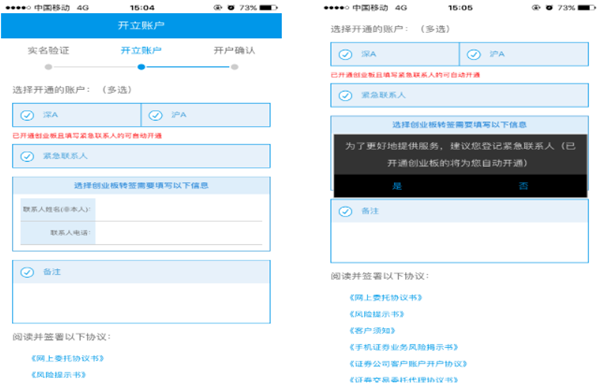Click the 联系人姓名 input field
This screenshot has width=600, height=389.
[x=179, y=210]
